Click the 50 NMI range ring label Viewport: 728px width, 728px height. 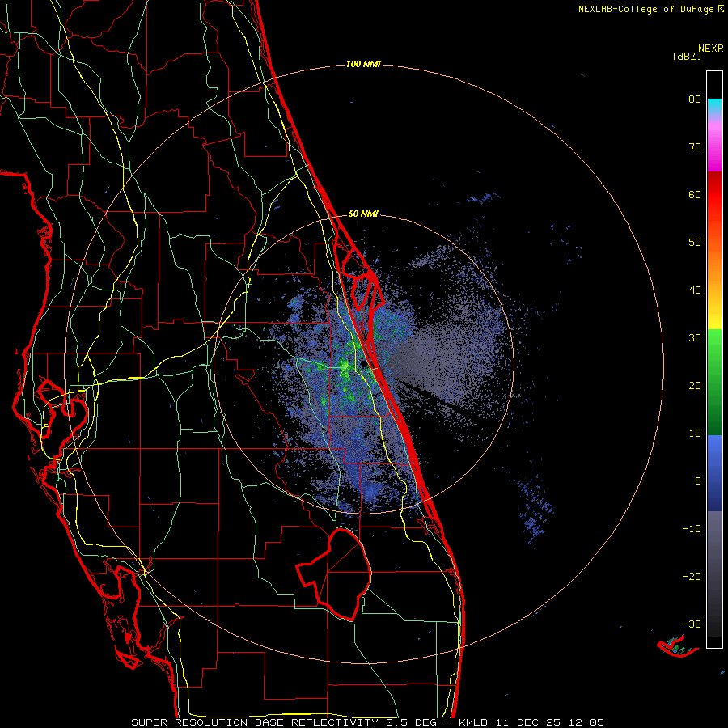pos(363,214)
